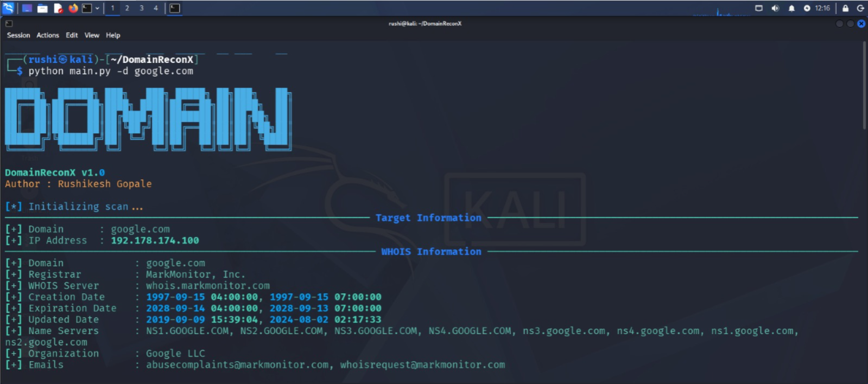Click the log out panel icon

click(860, 8)
